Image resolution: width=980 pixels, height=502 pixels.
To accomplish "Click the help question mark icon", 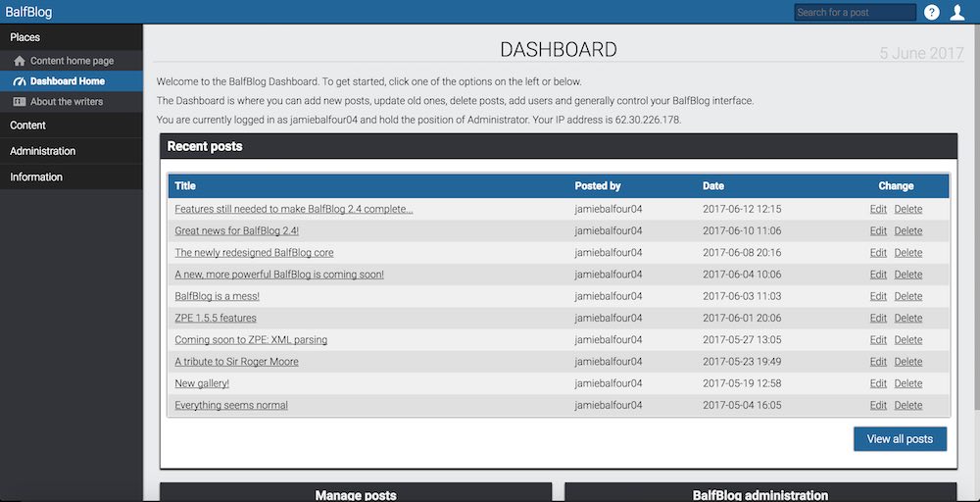I will (x=932, y=12).
